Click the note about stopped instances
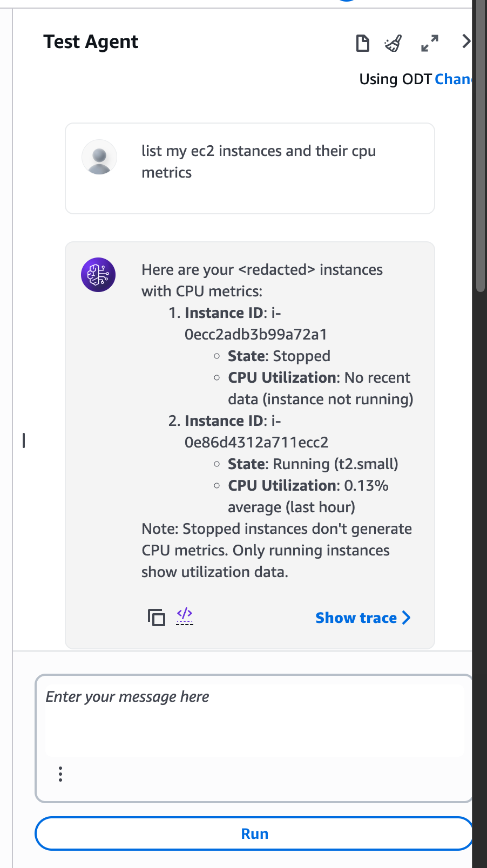Image resolution: width=487 pixels, height=868 pixels. point(276,550)
